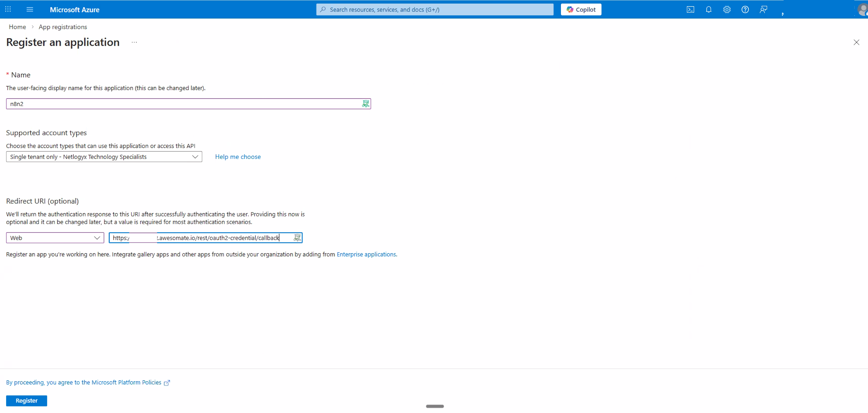The width and height of the screenshot is (868, 413).
Task: Go to App registrations breadcrumb
Action: point(63,27)
